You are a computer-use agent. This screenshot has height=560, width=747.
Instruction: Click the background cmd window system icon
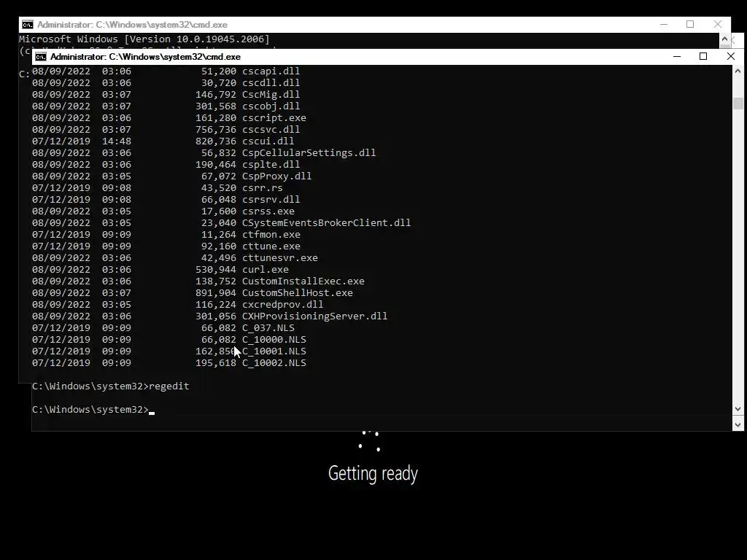pos(28,25)
